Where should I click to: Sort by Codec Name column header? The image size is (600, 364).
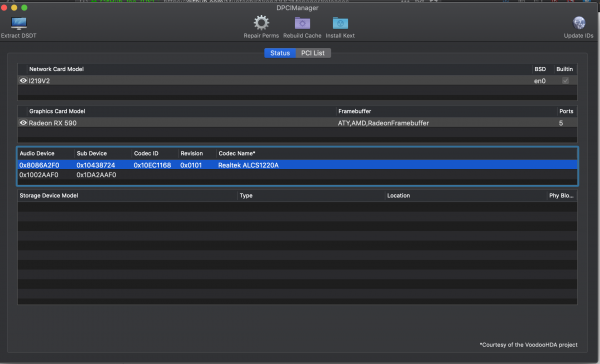237,153
